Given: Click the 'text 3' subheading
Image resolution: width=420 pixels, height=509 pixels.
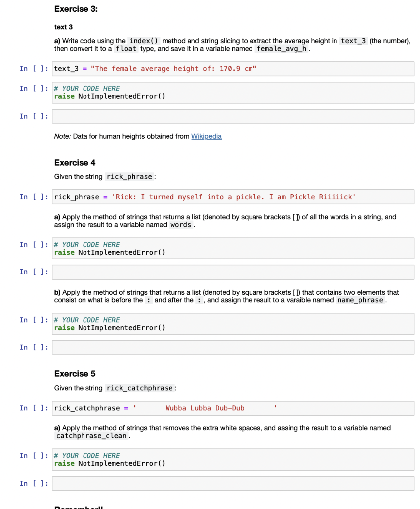Looking at the screenshot, I should coord(63,27).
